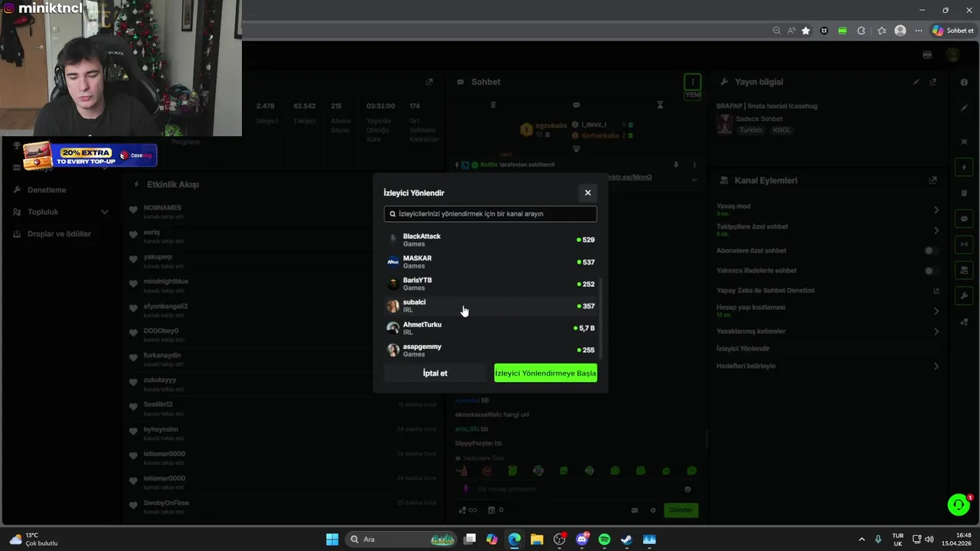This screenshot has height=551, width=980.
Task: Close the İzleyici Yönlendir dialog
Action: (x=588, y=193)
